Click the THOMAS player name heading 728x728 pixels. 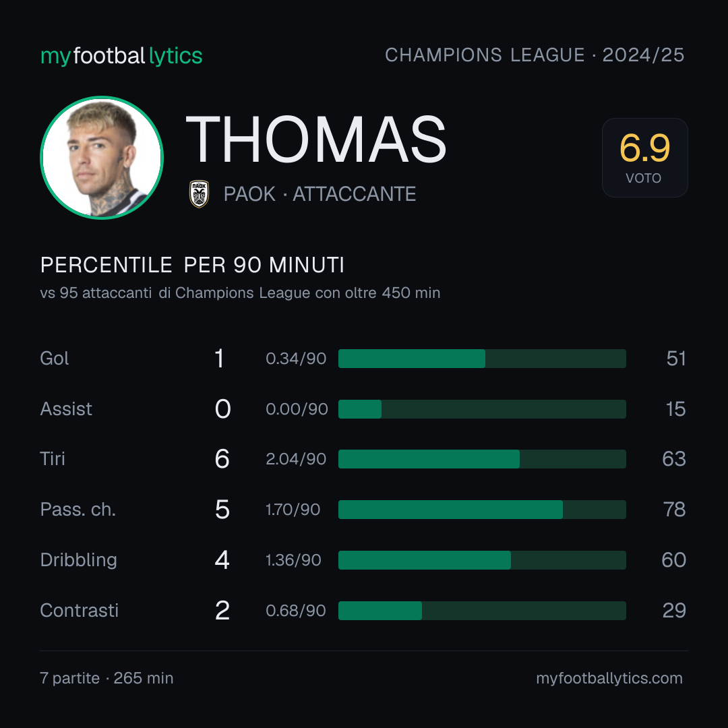coord(315,140)
